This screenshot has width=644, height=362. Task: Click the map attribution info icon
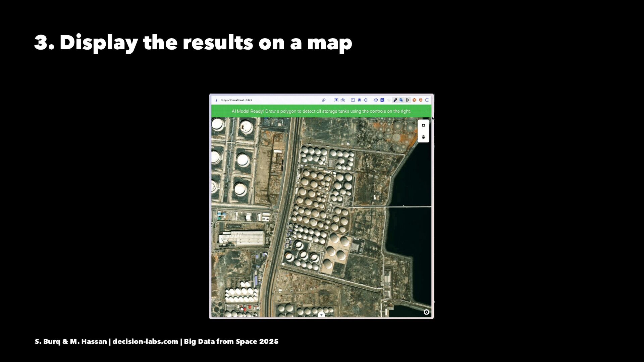pos(426,312)
